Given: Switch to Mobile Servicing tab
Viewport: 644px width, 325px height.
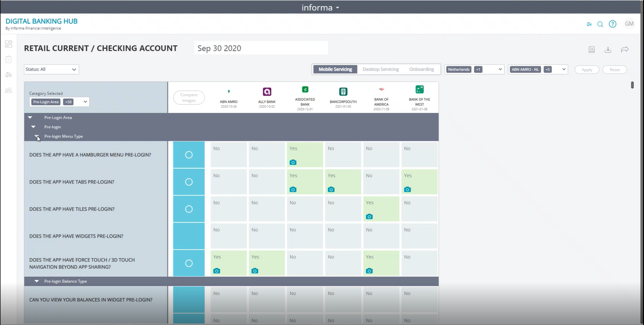Looking at the screenshot, I should pos(335,70).
